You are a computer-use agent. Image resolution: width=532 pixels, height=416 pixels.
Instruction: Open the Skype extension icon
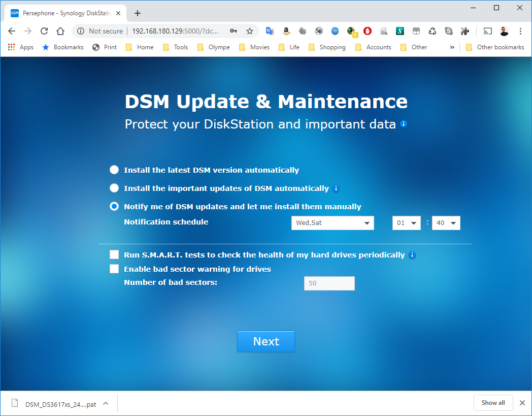tap(449, 31)
